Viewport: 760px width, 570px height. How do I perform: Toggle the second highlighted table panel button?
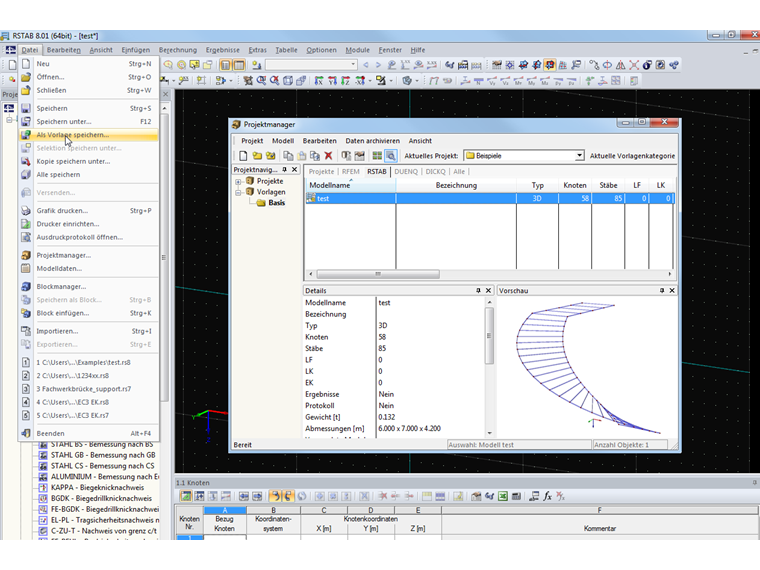coord(239,64)
